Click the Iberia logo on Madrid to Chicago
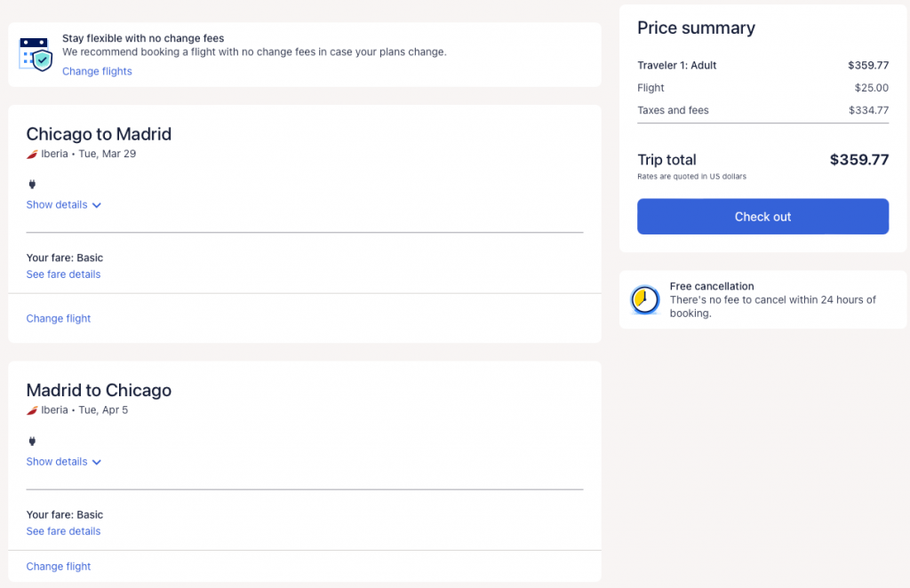 [x=32, y=410]
